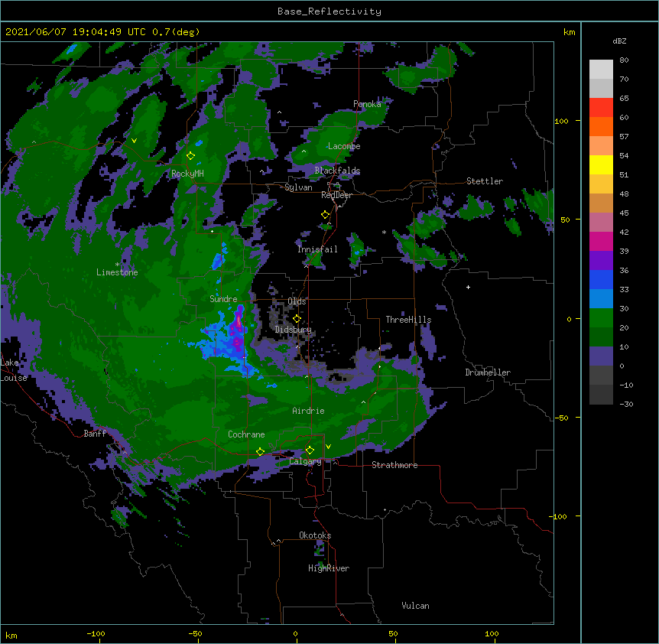
Task: Click the Didsbury city label
Action: (294, 330)
